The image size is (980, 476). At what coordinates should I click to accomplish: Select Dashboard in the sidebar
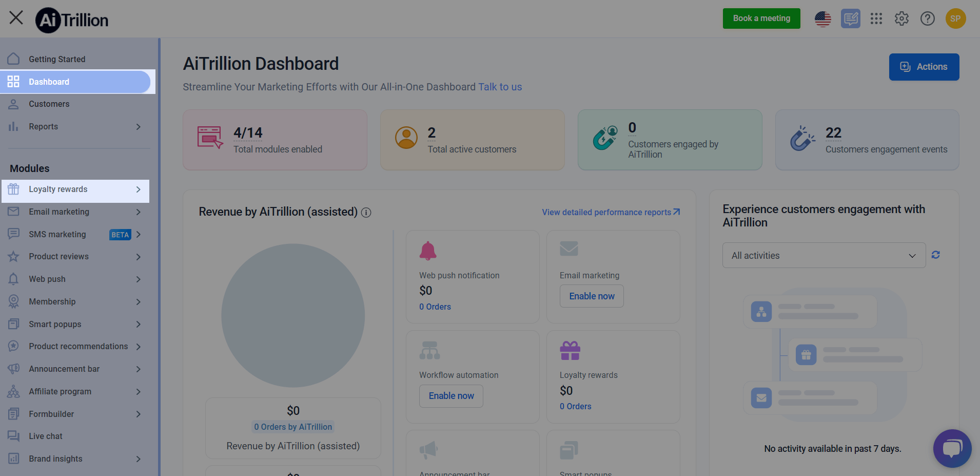point(75,82)
